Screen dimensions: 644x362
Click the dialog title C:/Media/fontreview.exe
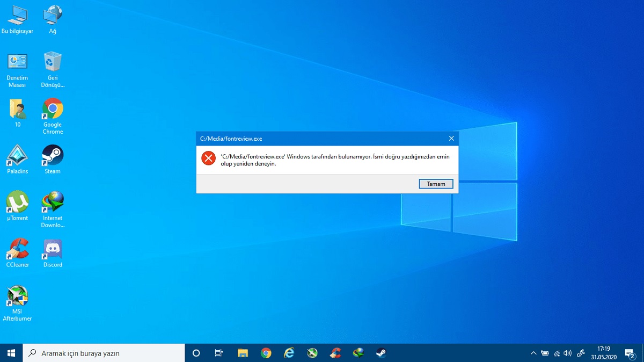tap(231, 139)
